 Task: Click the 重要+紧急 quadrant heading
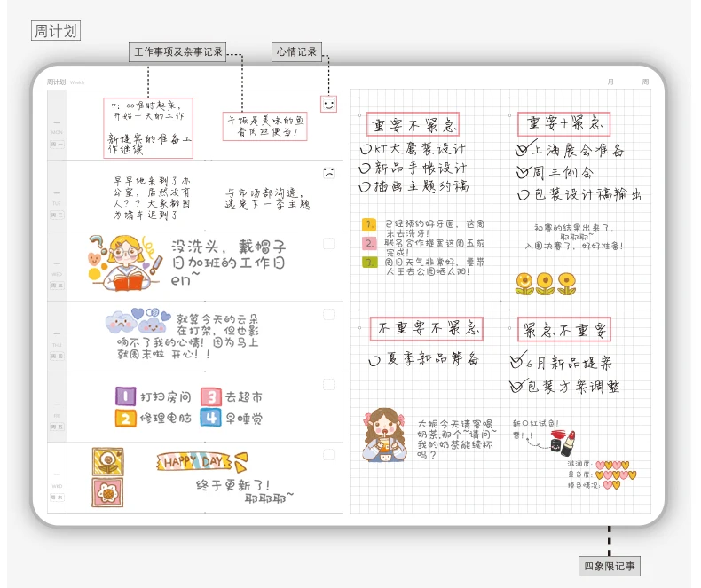coord(564,124)
